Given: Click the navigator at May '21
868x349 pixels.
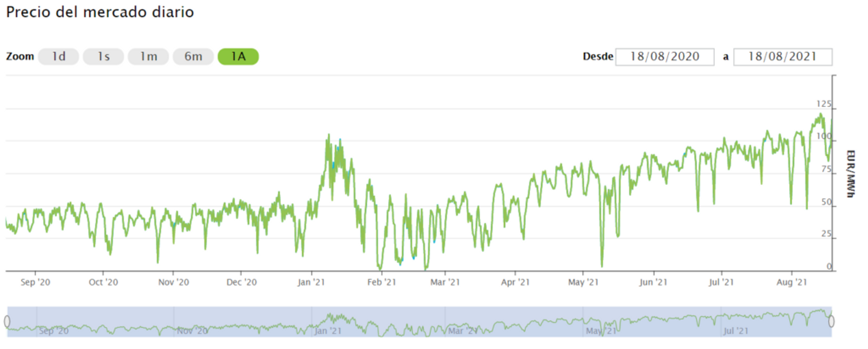Looking at the screenshot, I should (601, 331).
